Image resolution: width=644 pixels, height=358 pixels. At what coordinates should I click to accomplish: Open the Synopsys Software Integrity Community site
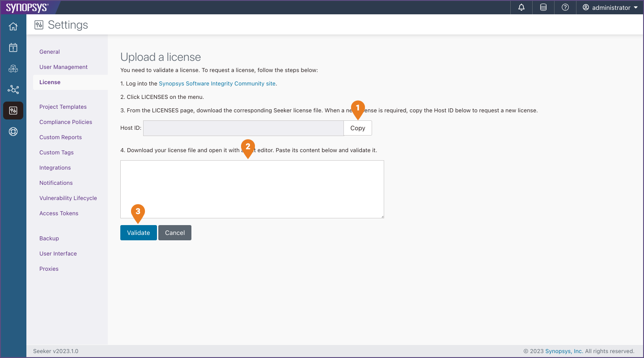click(217, 83)
